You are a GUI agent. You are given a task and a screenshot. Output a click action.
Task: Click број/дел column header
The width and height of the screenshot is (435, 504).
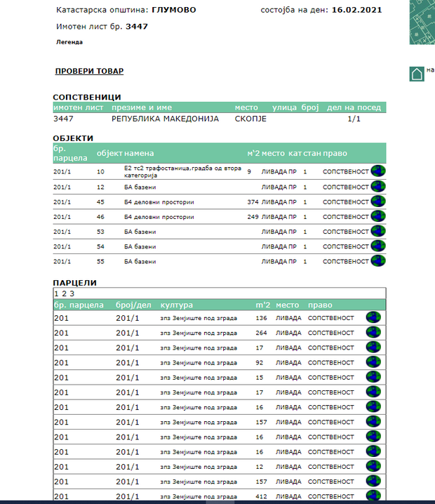coord(133,305)
